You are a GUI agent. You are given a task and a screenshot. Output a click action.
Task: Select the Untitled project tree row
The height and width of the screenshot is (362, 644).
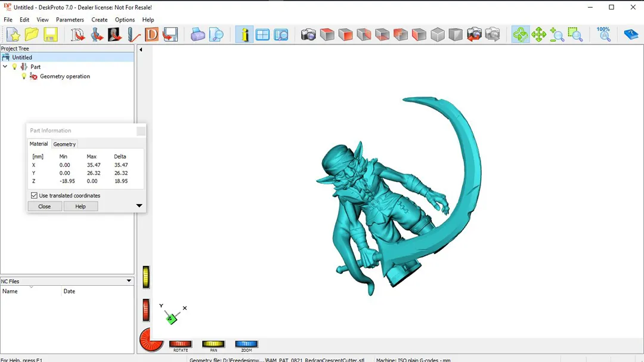coord(67,57)
